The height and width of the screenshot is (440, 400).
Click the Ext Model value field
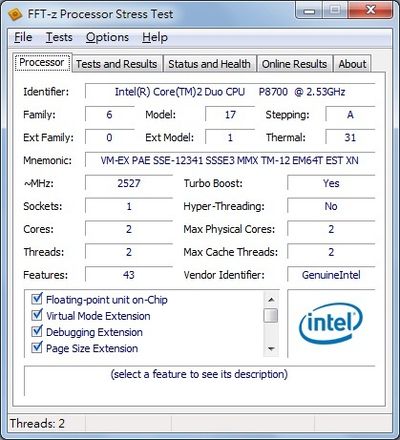(230, 137)
